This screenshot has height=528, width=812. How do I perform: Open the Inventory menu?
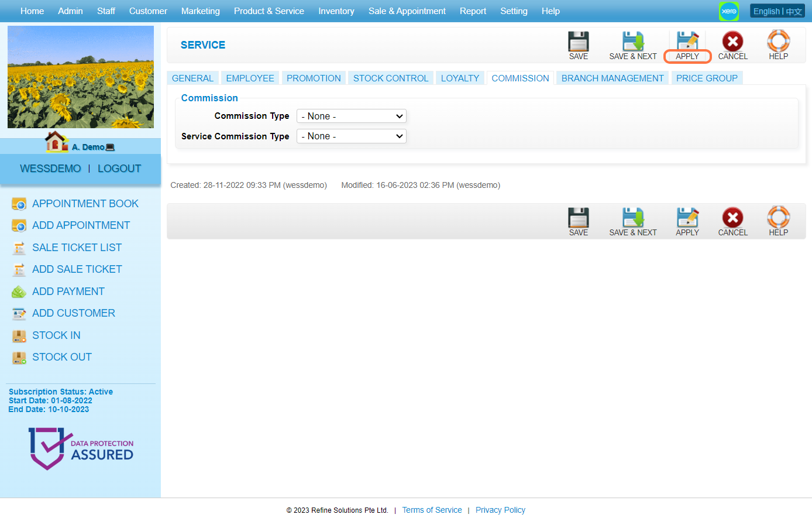336,11
